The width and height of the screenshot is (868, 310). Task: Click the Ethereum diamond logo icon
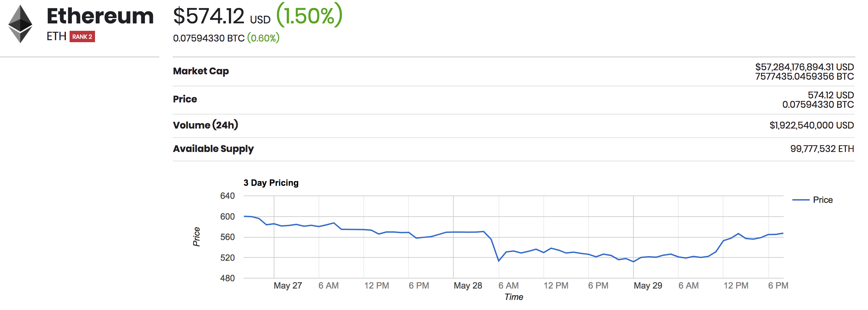[x=20, y=24]
